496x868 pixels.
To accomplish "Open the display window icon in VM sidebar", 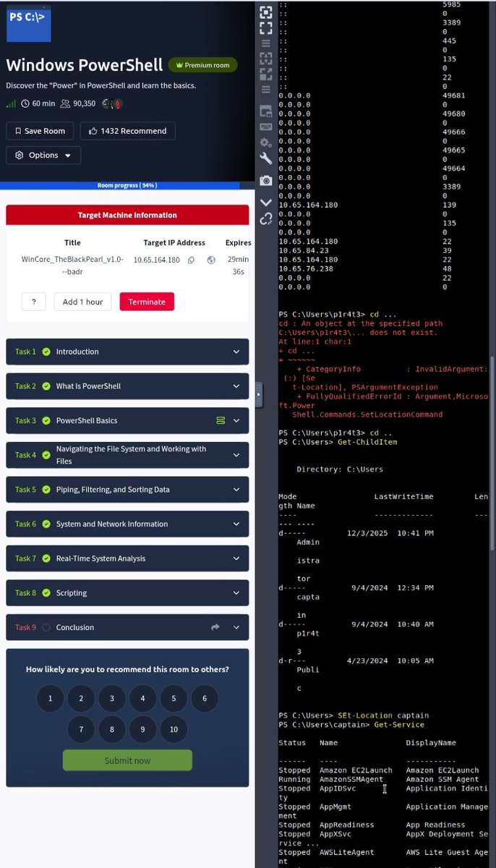I will [266, 111].
